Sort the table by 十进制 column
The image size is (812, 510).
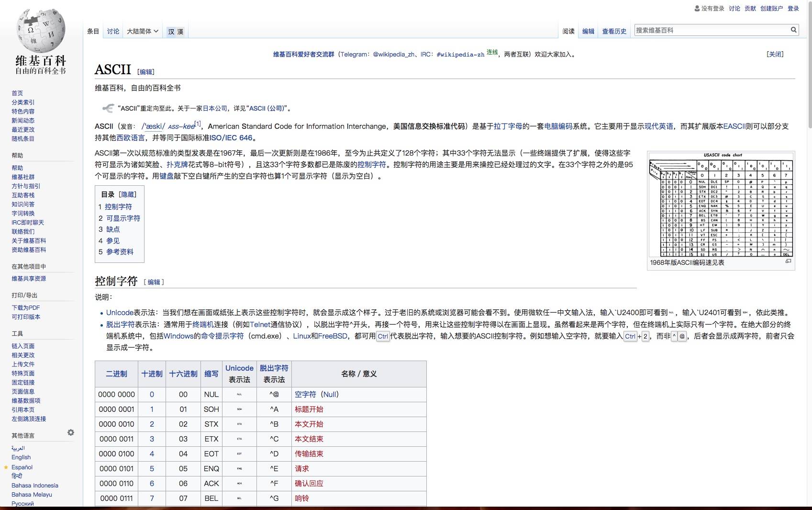(x=152, y=374)
